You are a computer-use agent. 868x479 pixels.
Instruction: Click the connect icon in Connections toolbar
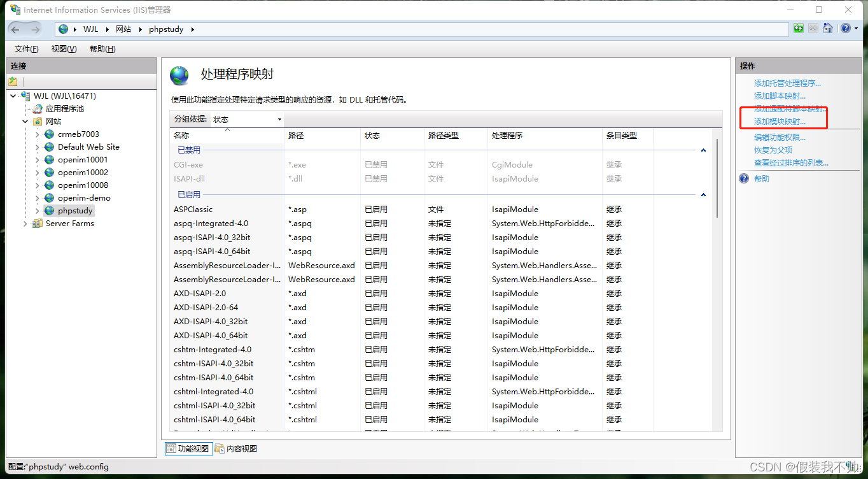pyautogui.click(x=13, y=82)
